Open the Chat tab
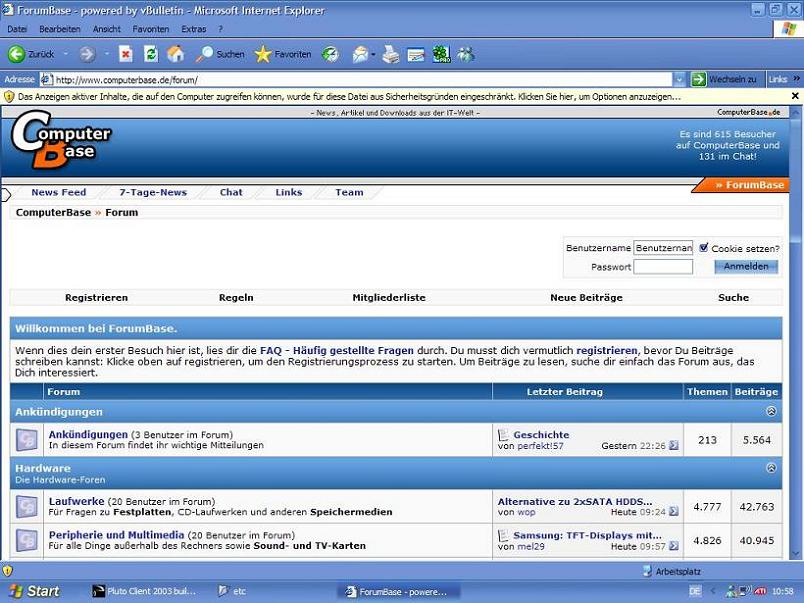The image size is (804, 603). (231, 192)
